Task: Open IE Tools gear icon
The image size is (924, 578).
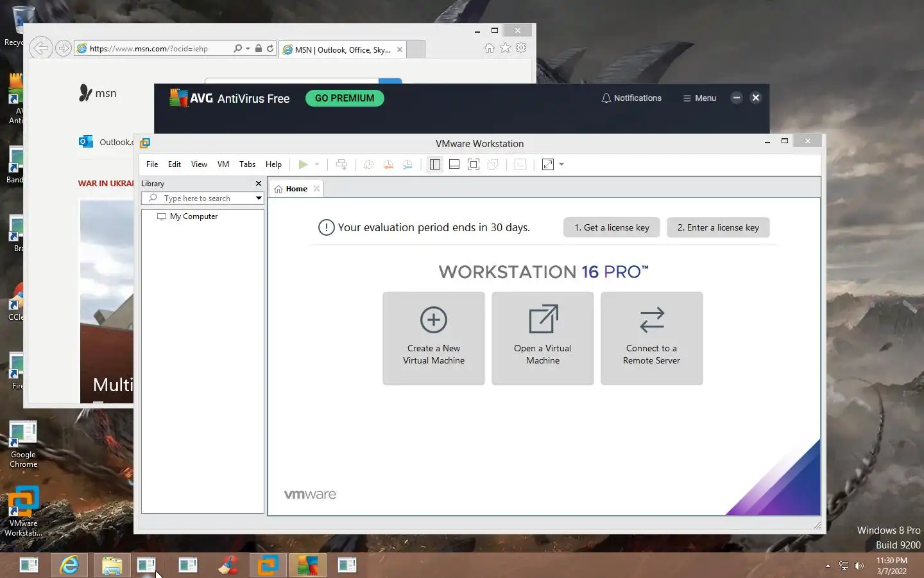Action: [x=522, y=48]
